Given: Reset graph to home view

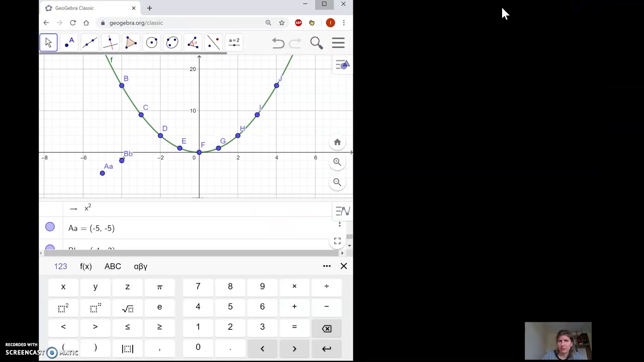Looking at the screenshot, I should pyautogui.click(x=337, y=142).
